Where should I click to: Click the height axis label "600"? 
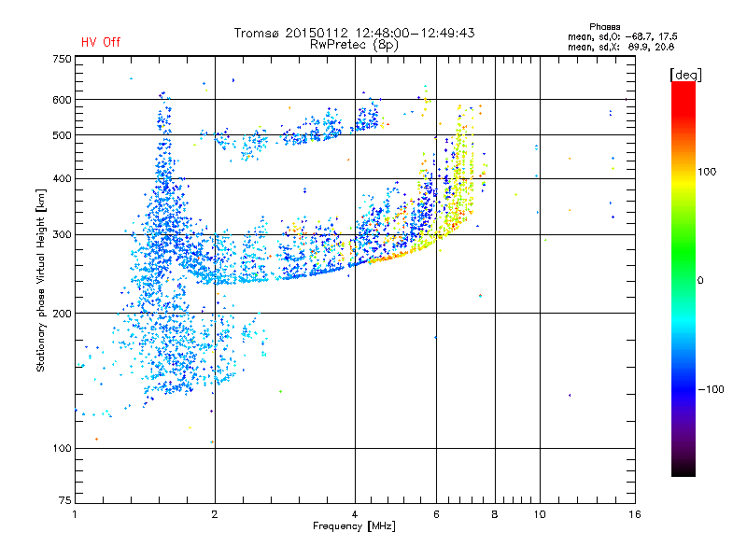[x=62, y=100]
